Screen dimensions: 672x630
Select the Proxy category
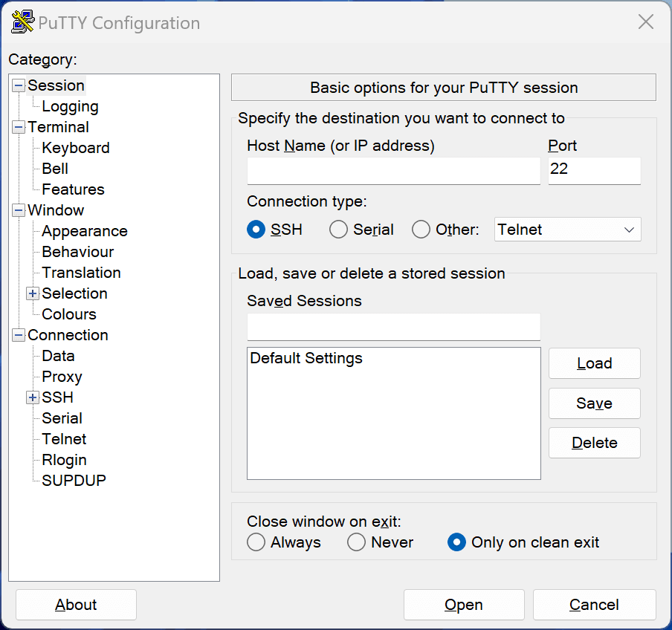coord(62,377)
